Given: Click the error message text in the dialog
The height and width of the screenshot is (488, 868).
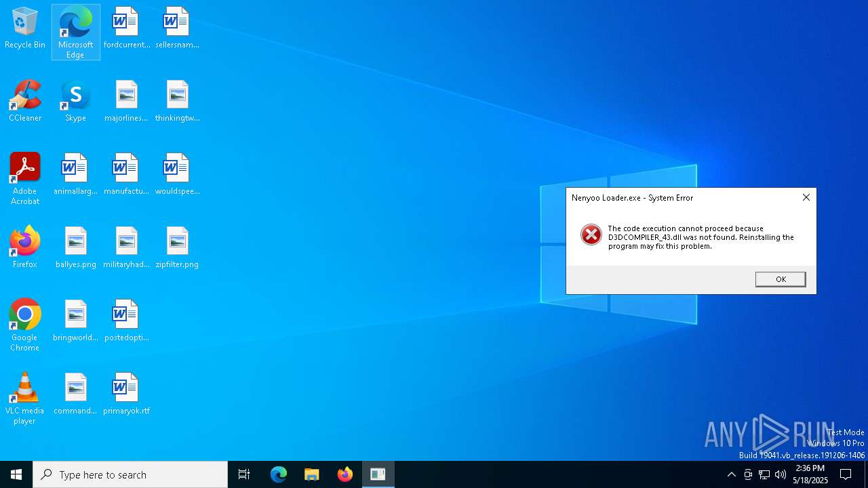Looking at the screenshot, I should tap(701, 237).
